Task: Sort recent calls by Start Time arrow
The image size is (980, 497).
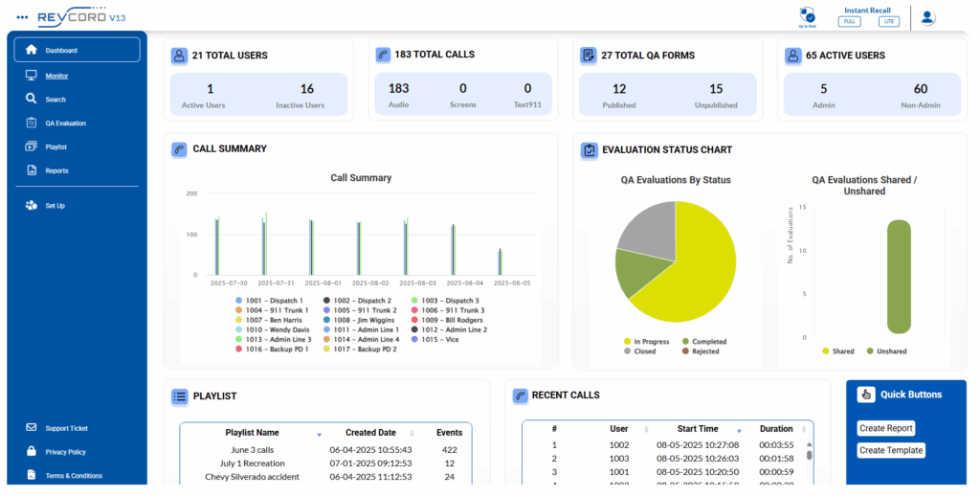Action: pyautogui.click(x=738, y=431)
